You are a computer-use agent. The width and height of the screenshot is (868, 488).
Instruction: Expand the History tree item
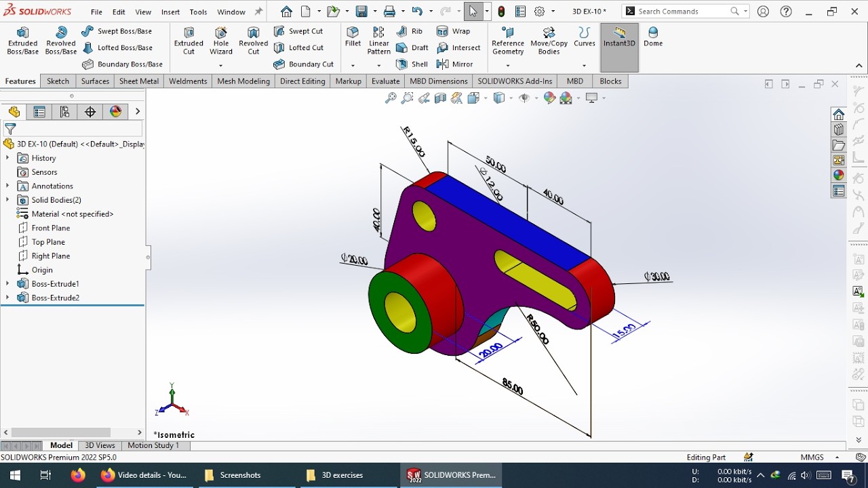[7, 158]
